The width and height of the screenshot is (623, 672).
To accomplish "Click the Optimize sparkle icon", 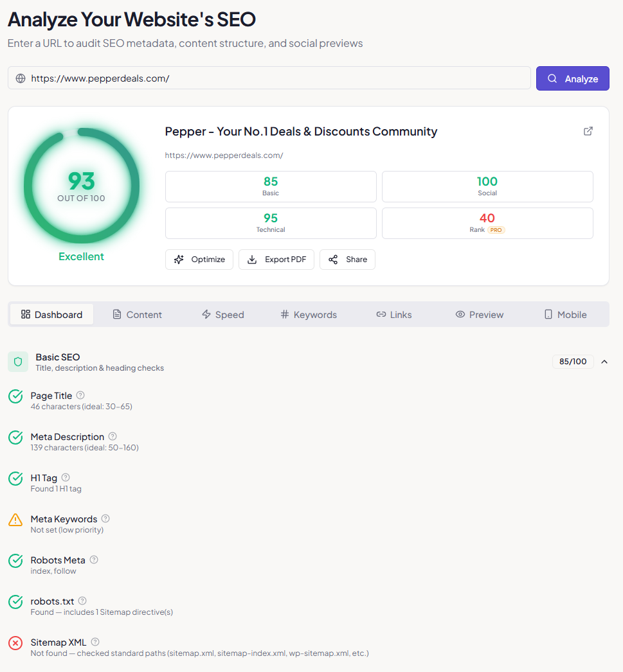I will pos(179,259).
